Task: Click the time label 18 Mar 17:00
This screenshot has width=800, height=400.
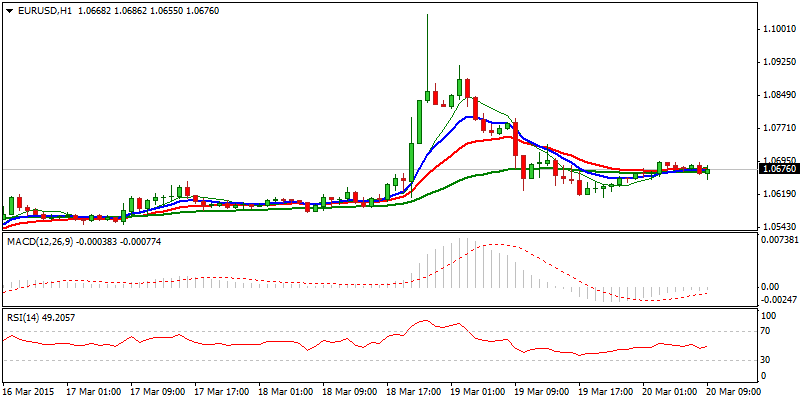Action: 414,390
